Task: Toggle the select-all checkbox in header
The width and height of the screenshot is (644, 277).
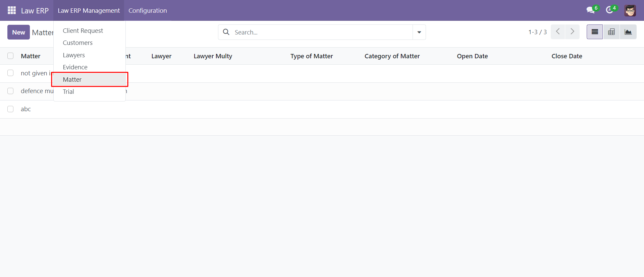Action: (x=10, y=56)
